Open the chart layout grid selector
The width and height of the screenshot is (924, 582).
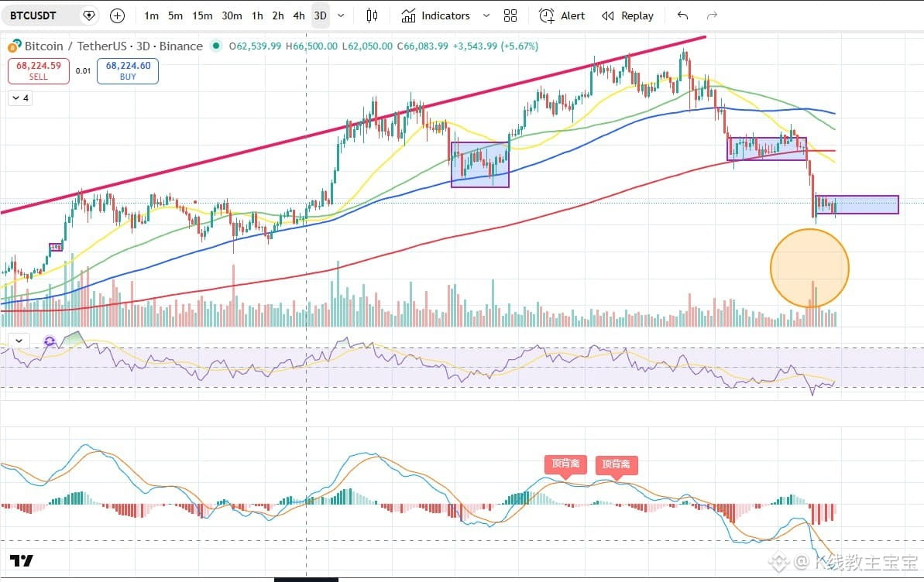tap(510, 16)
